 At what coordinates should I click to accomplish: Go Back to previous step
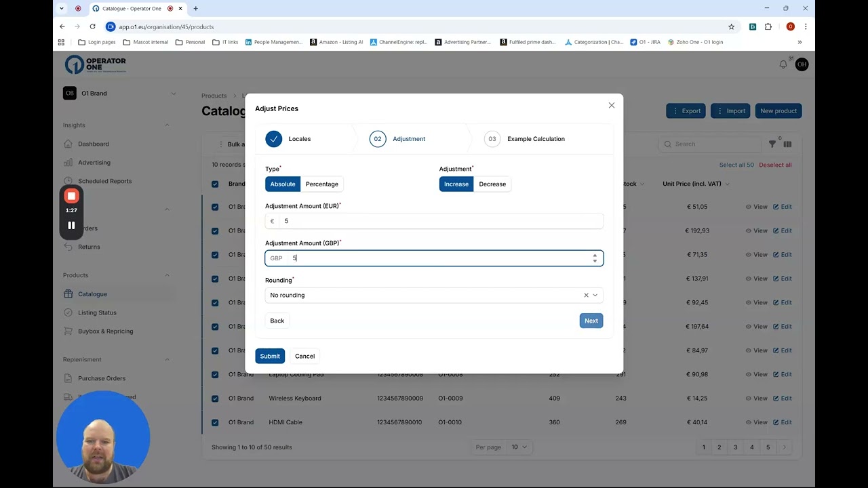pos(277,321)
